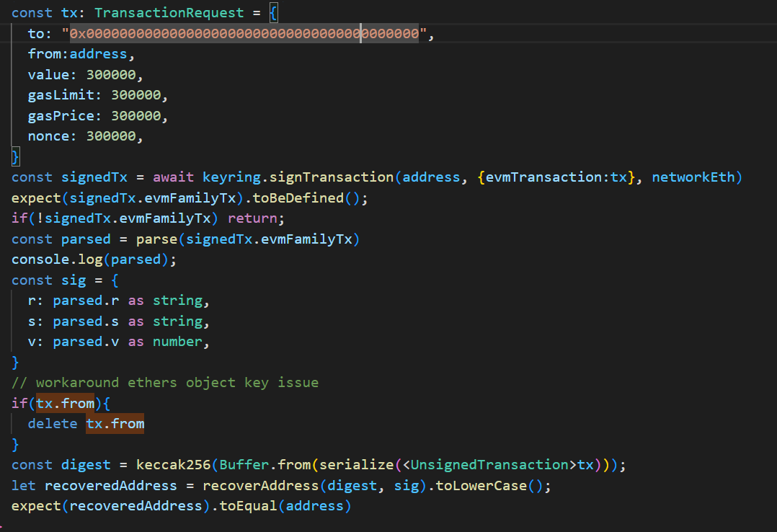Click the 'const parsed' variable name
The image size is (777, 532).
86,239
